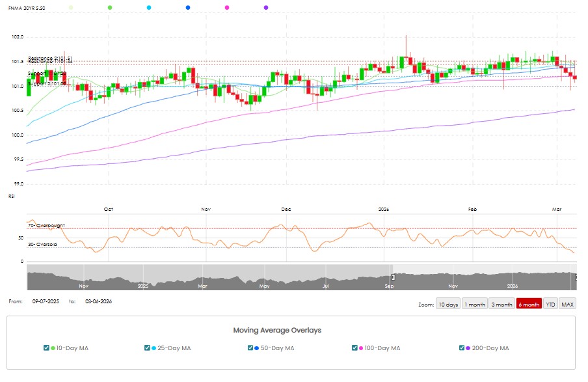
Task: Click the cyan 25-day legend dot above chart
Action: [149, 7]
